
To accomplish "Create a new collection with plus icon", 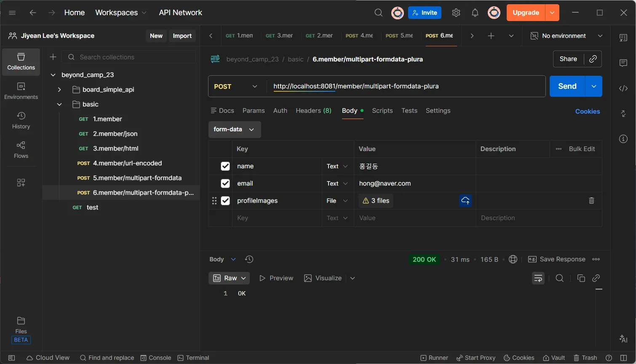I will (x=53, y=57).
